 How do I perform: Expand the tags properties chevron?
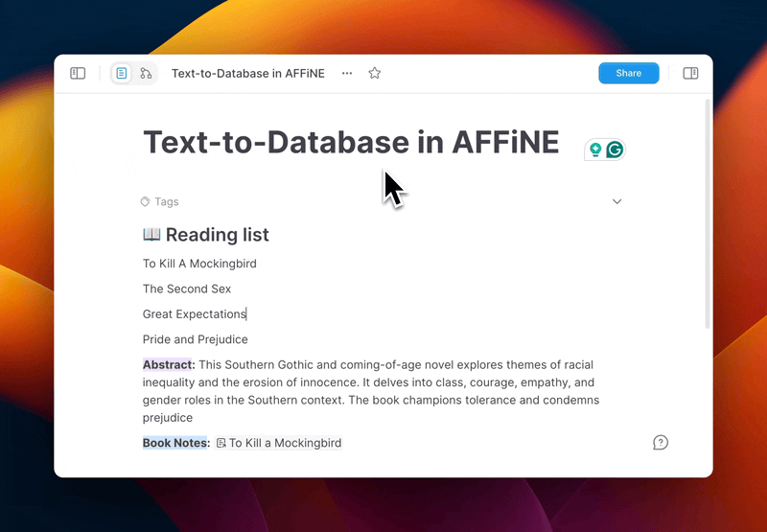[x=617, y=201]
